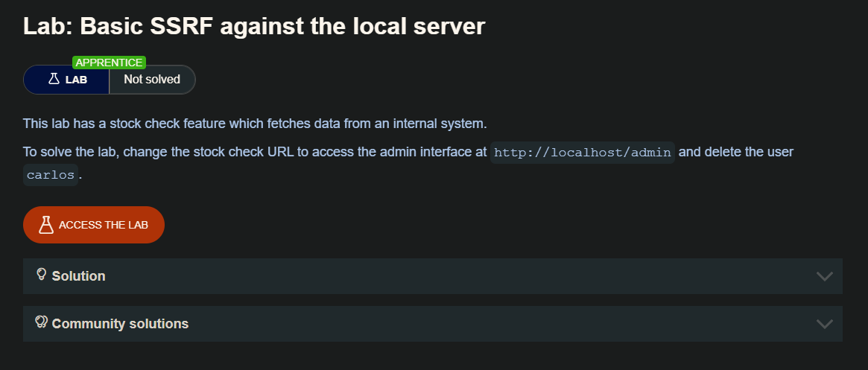This screenshot has width=868, height=370.
Task: Click the "Community solutions" label text
Action: coord(120,324)
